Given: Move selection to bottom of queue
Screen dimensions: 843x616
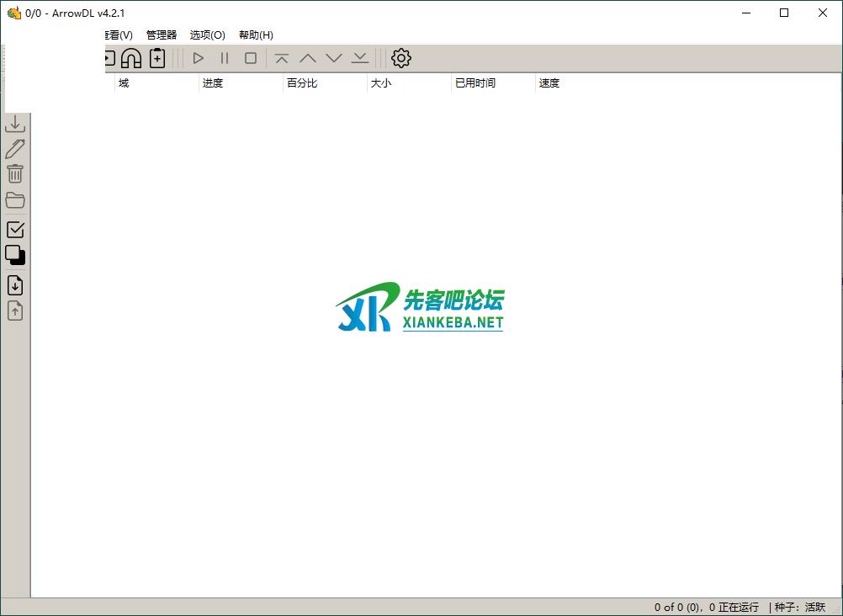Looking at the screenshot, I should pos(360,58).
